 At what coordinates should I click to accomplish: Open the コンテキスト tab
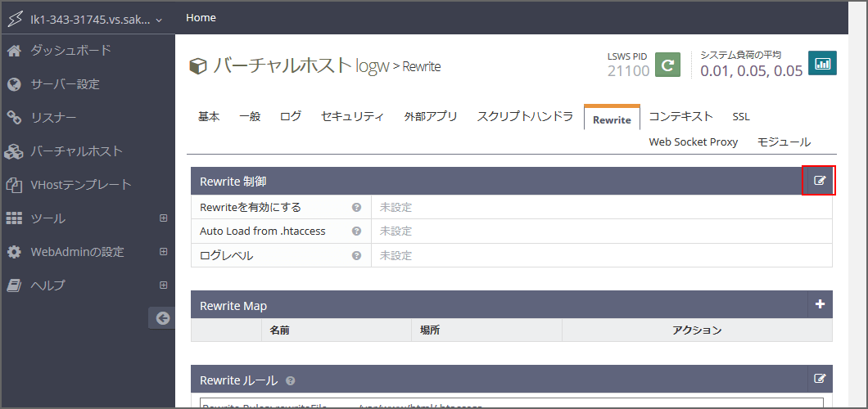[x=680, y=116]
